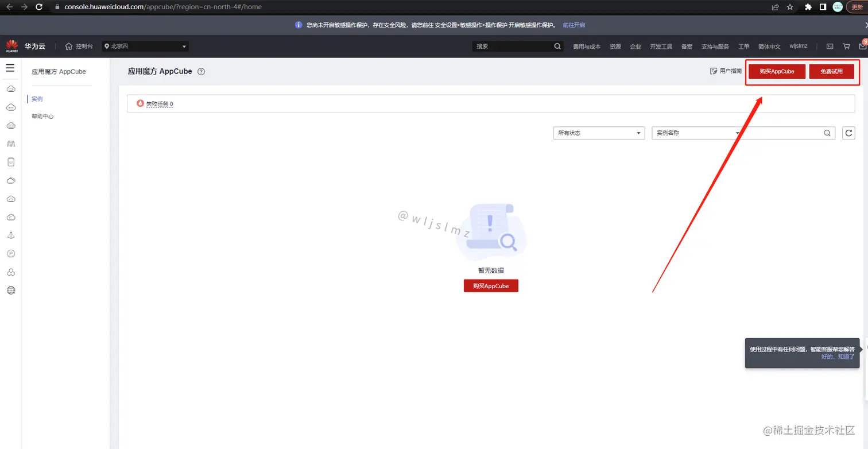Screen dimensions: 868x449
Task: Click the instance search magnifier icon
Action: point(827,133)
